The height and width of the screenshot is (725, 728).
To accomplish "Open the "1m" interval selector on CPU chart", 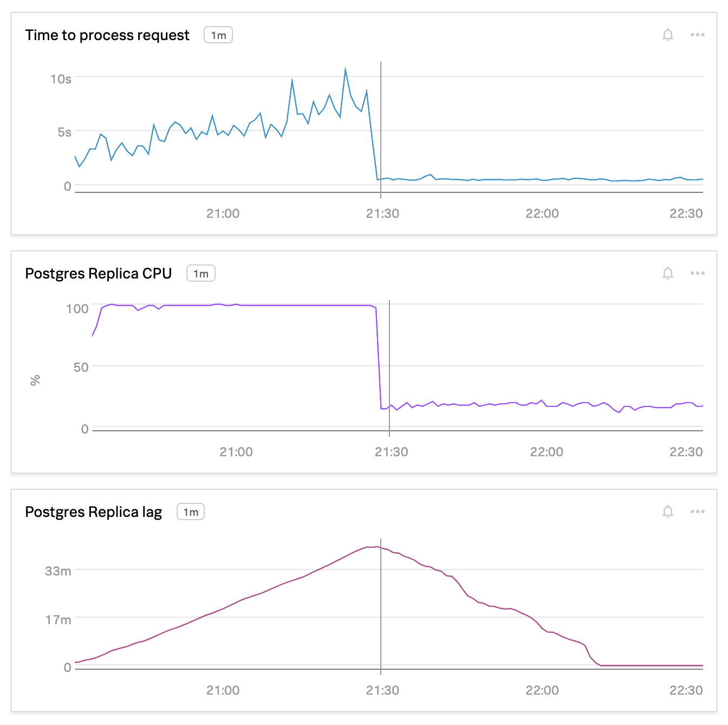I will (x=201, y=274).
